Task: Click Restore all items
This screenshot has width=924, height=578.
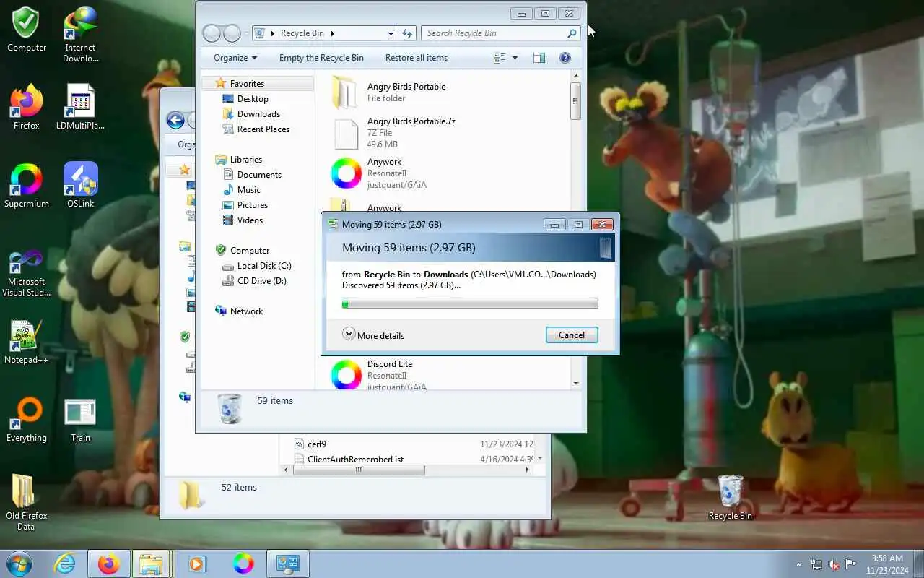Action: click(417, 58)
